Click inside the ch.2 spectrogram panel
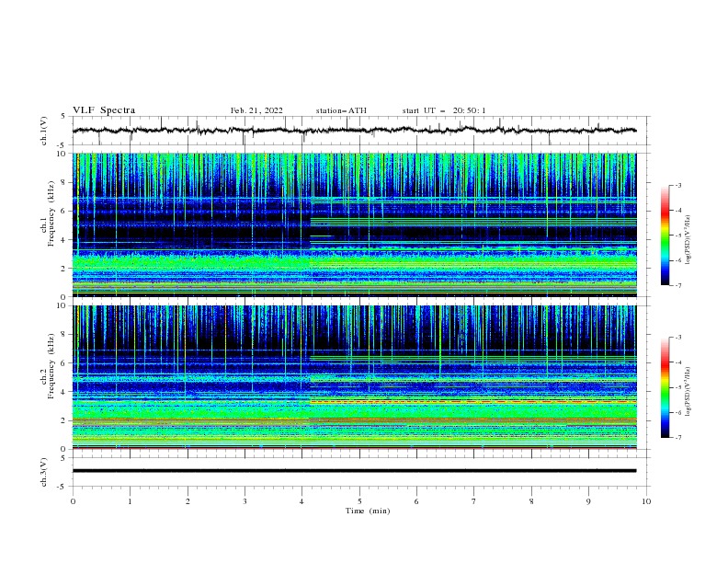 click(354, 377)
